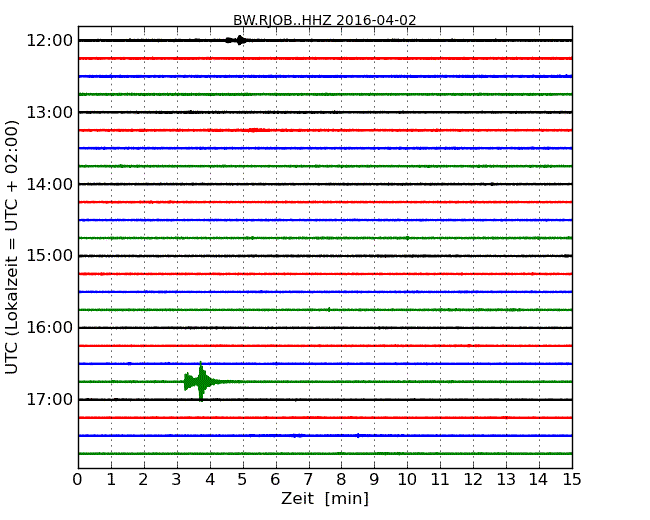Click the 16:00 time tick label

(x=50, y=328)
